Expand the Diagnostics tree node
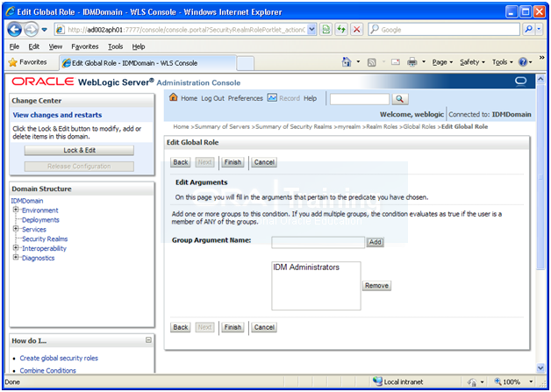Viewport: 551px width, 392px height. point(16,257)
